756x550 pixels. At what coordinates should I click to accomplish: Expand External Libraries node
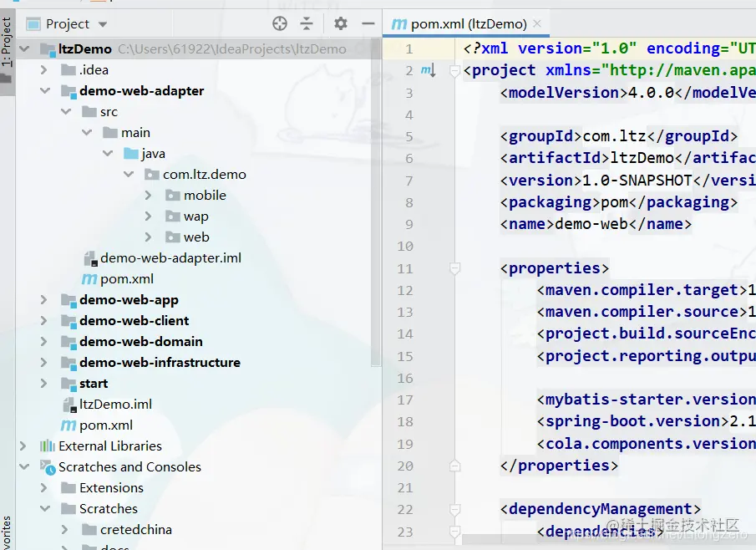tap(23, 446)
